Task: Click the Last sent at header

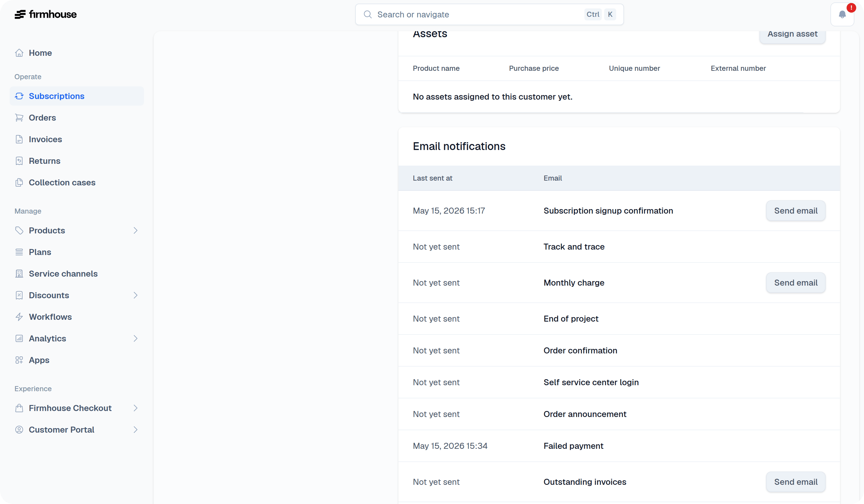Action: click(x=432, y=178)
